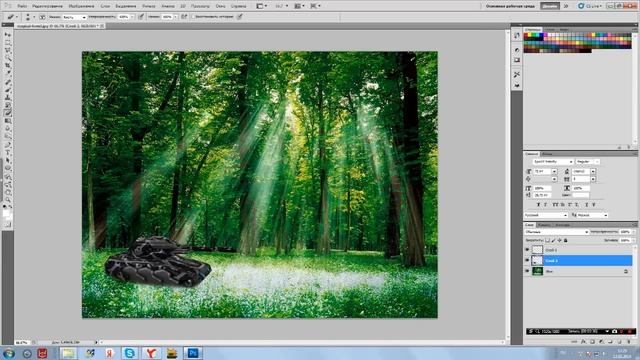640x360 pixels.
Task: Select the Crop tool
Action: point(8,65)
